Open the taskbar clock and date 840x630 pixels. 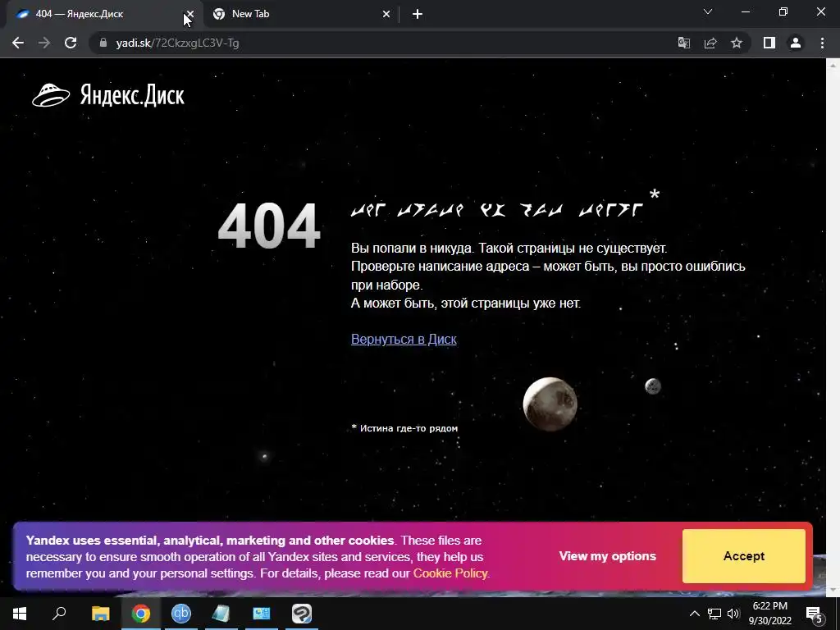click(769, 614)
